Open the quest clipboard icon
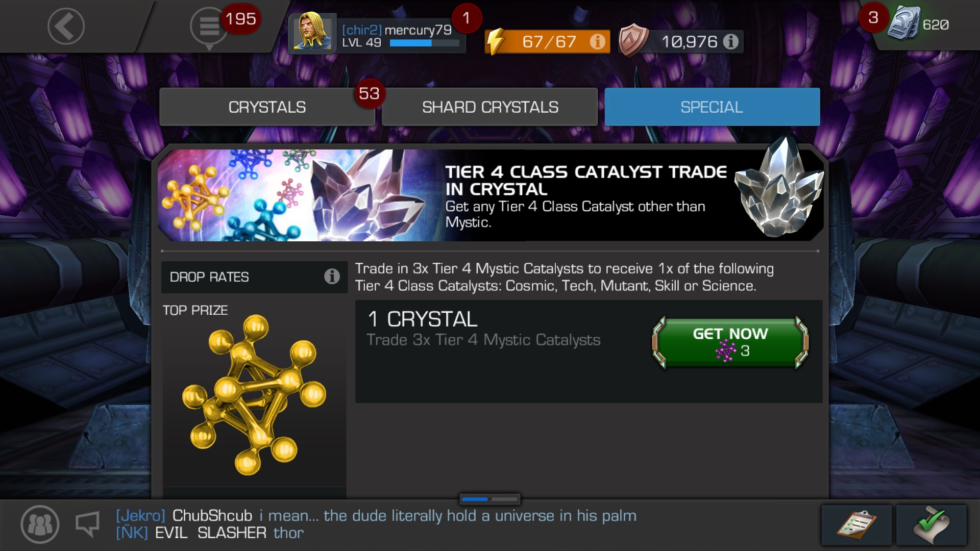This screenshot has width=980, height=551. point(856,525)
